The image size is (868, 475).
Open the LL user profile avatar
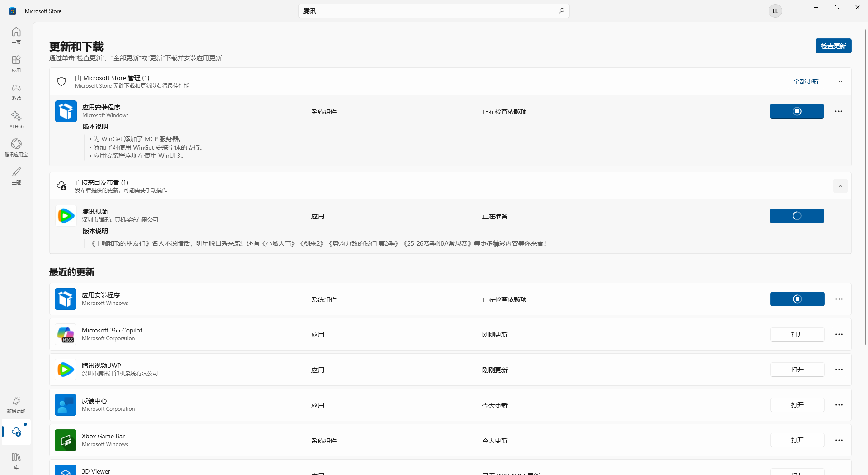click(x=775, y=11)
